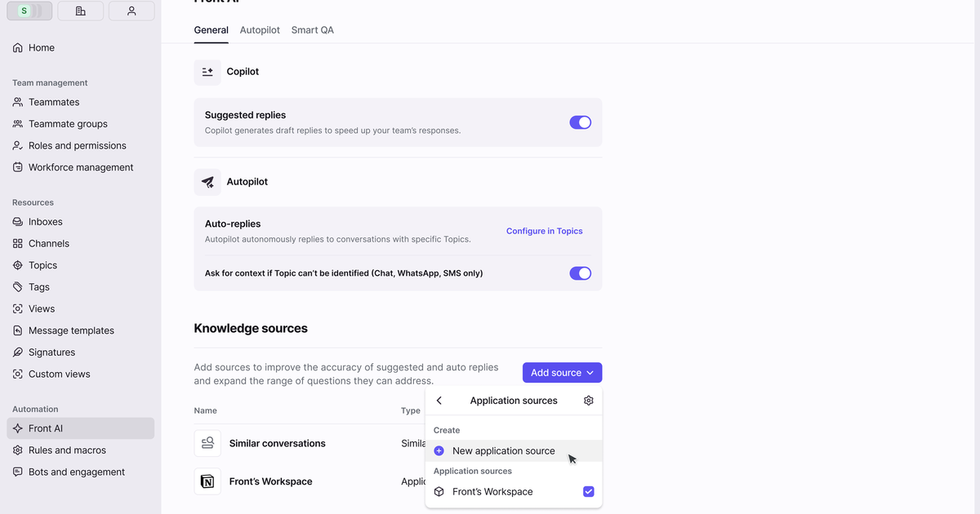Click the Autopilot paper plane icon

coord(207,182)
